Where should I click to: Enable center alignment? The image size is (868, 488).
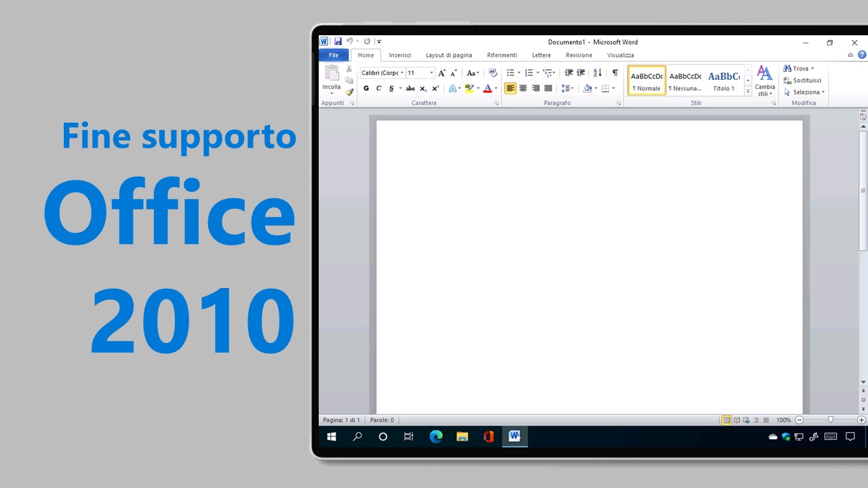523,88
